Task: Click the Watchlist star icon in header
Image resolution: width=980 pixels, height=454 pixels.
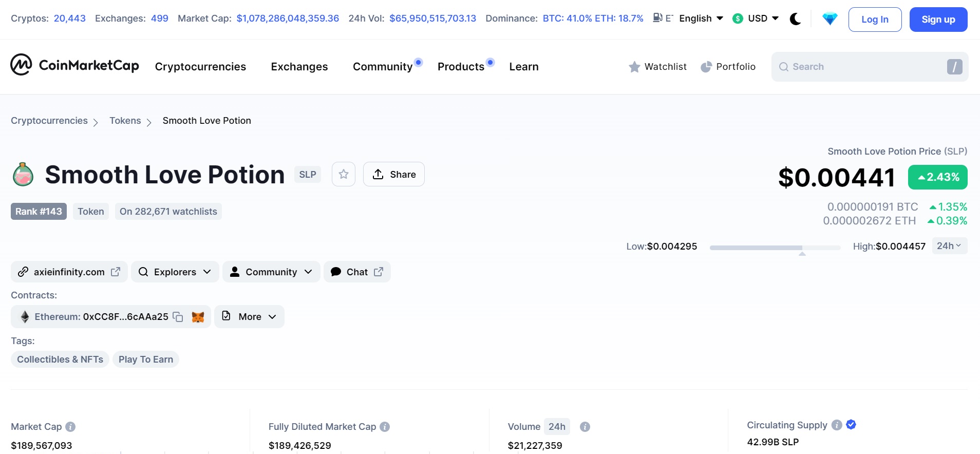Action: [634, 67]
